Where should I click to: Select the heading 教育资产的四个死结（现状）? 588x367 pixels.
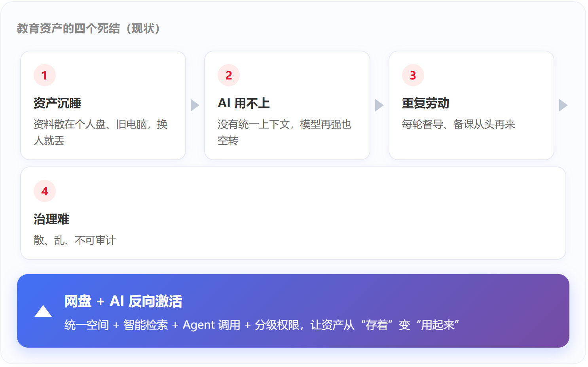click(89, 28)
